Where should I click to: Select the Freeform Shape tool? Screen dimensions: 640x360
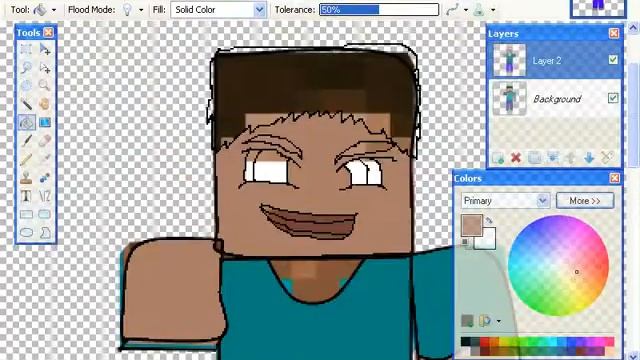coord(45,233)
